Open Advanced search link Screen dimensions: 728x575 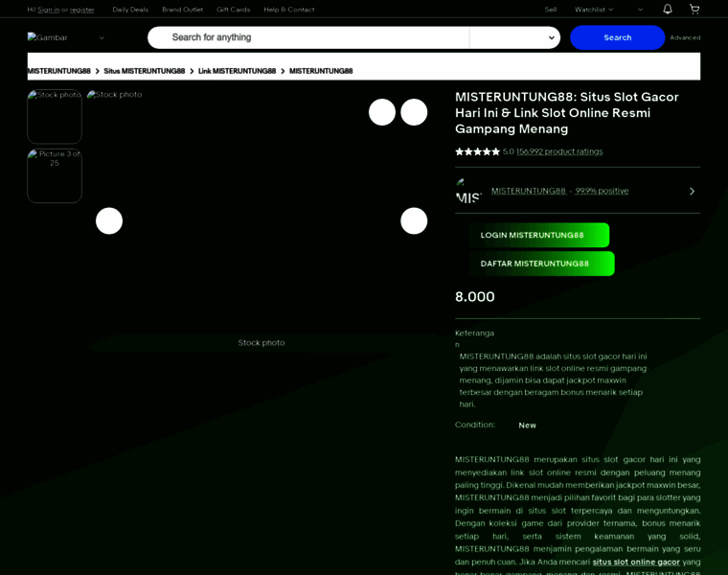(x=685, y=37)
